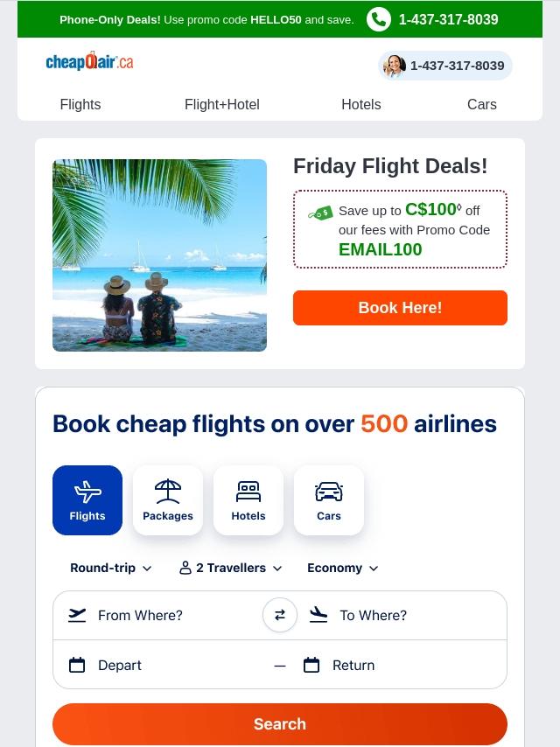
Task: Swap origin and destination with arrows icon
Action: pyautogui.click(x=280, y=615)
